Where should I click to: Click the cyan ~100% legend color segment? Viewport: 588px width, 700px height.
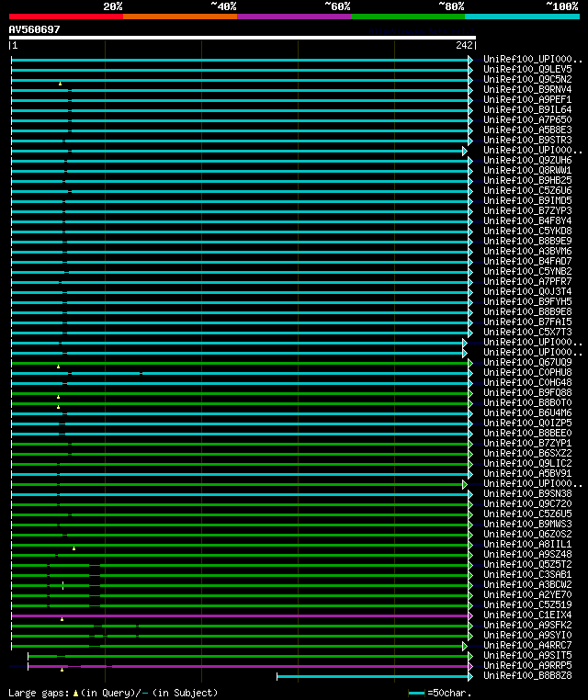[522, 17]
